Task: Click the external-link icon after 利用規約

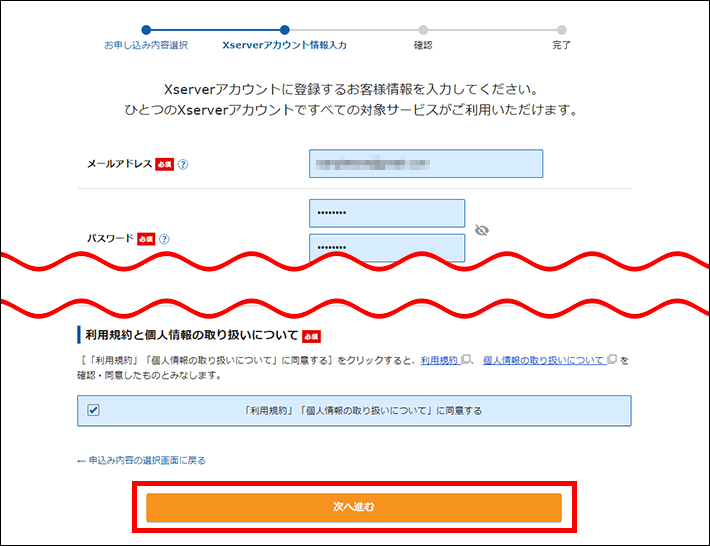Action: click(x=465, y=359)
